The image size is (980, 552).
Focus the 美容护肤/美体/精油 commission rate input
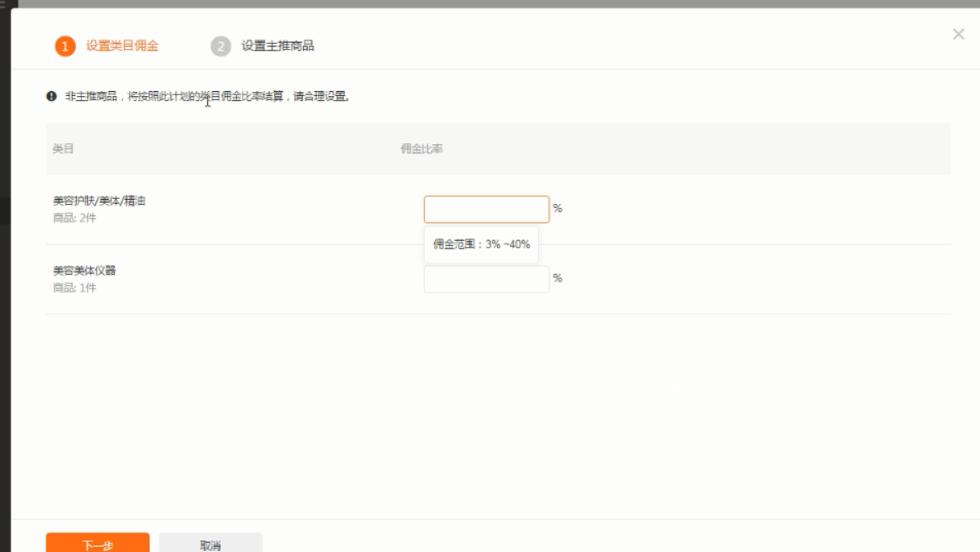[x=486, y=209]
